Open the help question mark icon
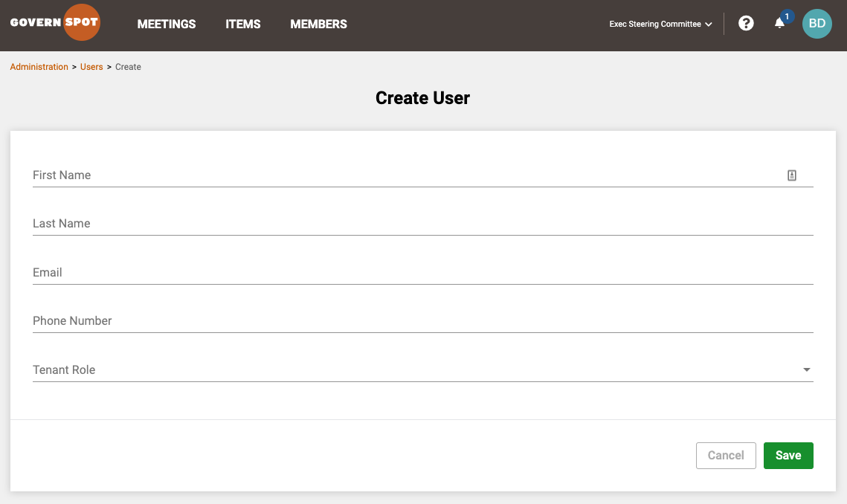847x504 pixels. [746, 23]
